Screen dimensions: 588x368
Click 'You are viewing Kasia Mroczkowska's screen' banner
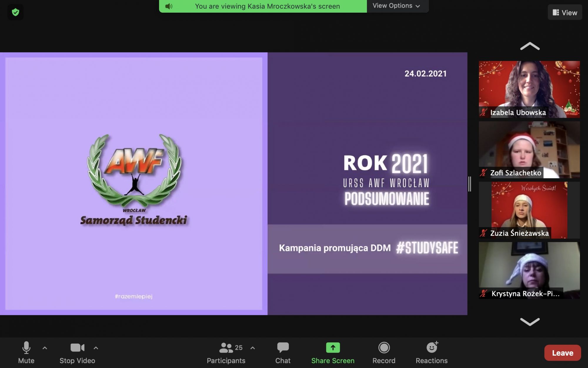click(x=263, y=6)
